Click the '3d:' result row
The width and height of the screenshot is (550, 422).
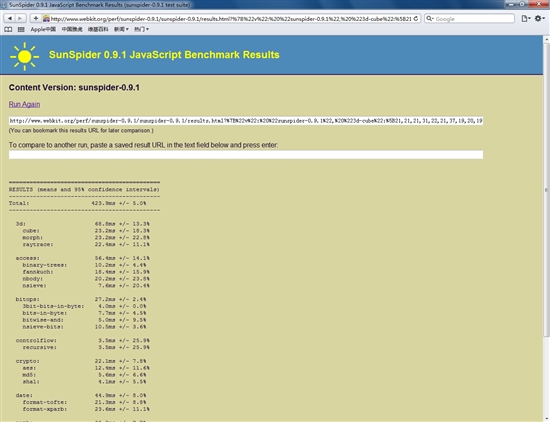pos(82,224)
